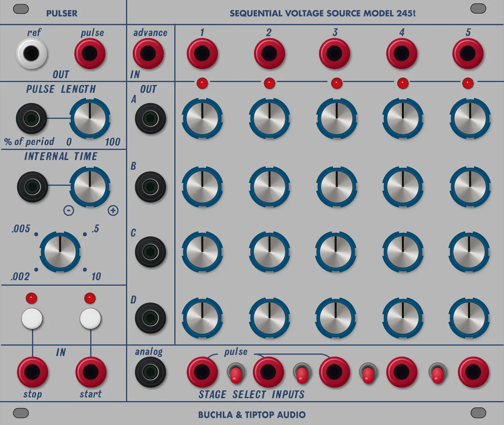Click the internal time range knob (.002 to 10)
Image resolution: width=504 pixels, height=425 pixels.
point(60,252)
